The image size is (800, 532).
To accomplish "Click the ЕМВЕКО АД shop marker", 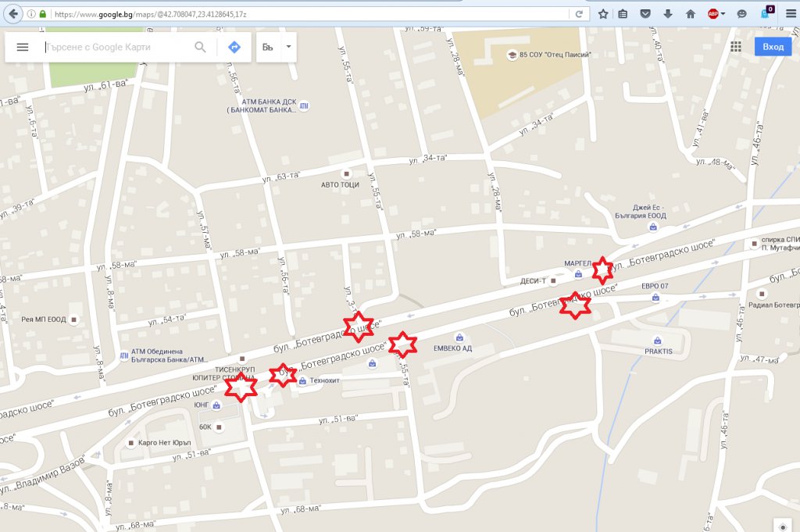I will [x=459, y=337].
